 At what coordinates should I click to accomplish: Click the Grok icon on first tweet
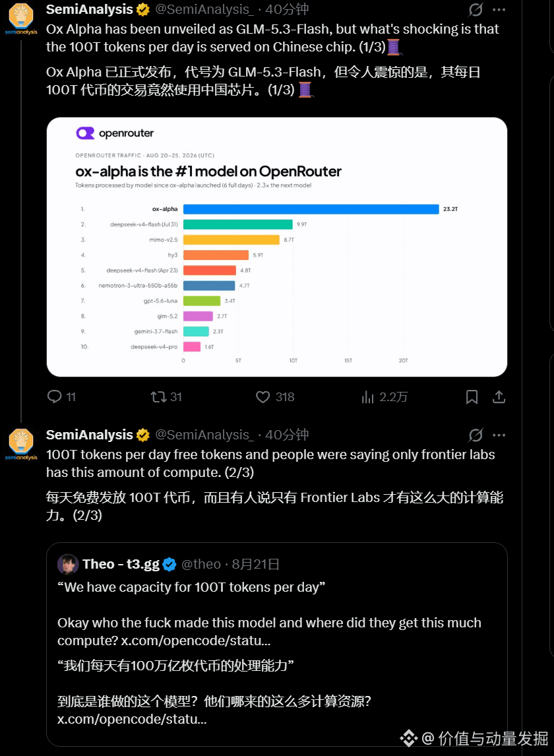pyautogui.click(x=476, y=10)
